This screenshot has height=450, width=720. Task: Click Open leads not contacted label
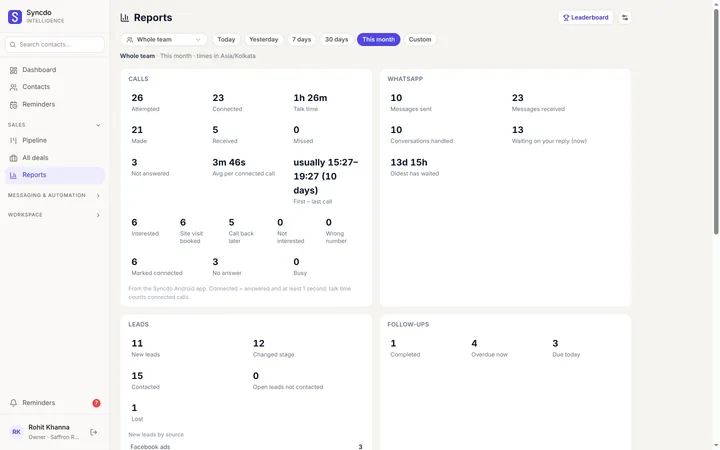pyautogui.click(x=288, y=387)
